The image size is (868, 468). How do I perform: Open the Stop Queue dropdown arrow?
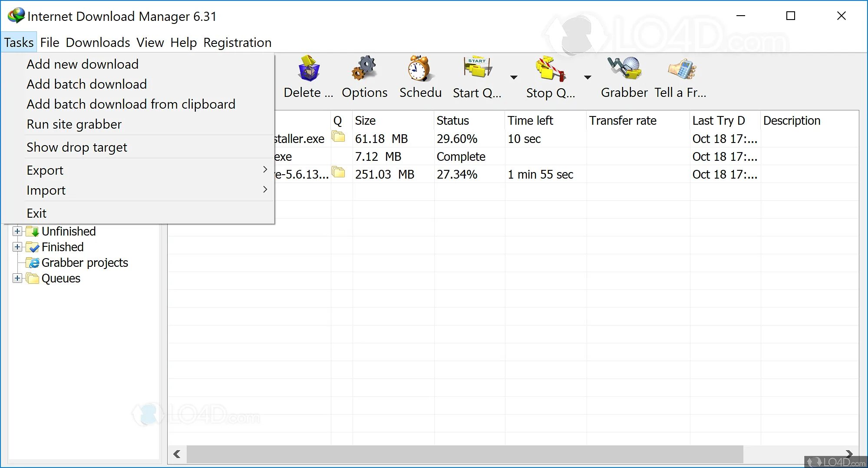pos(587,77)
